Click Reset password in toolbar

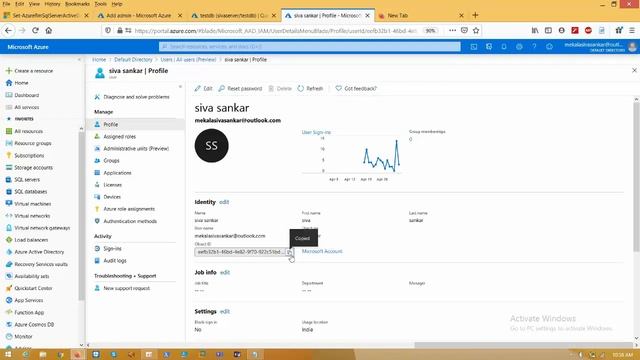(x=240, y=89)
